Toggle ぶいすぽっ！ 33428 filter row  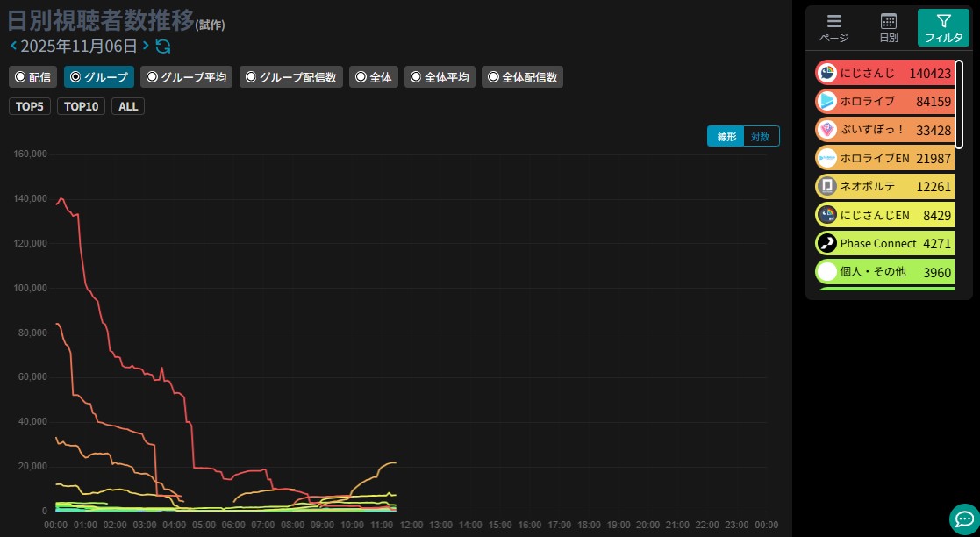(885, 129)
